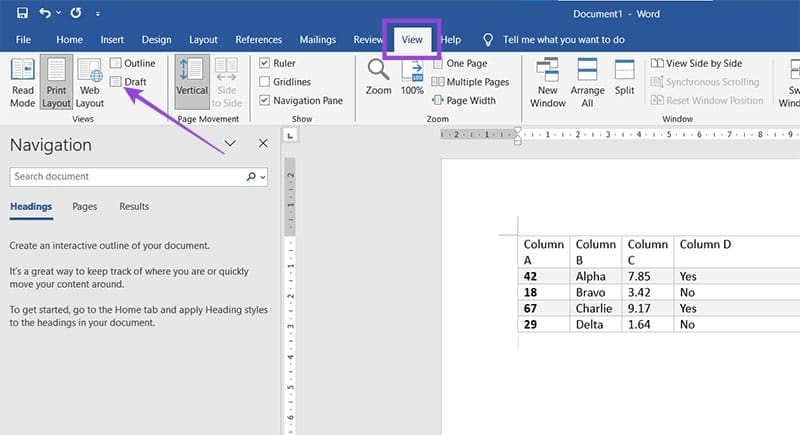The width and height of the screenshot is (800, 435).
Task: Open the Layout tab
Action: [203, 39]
